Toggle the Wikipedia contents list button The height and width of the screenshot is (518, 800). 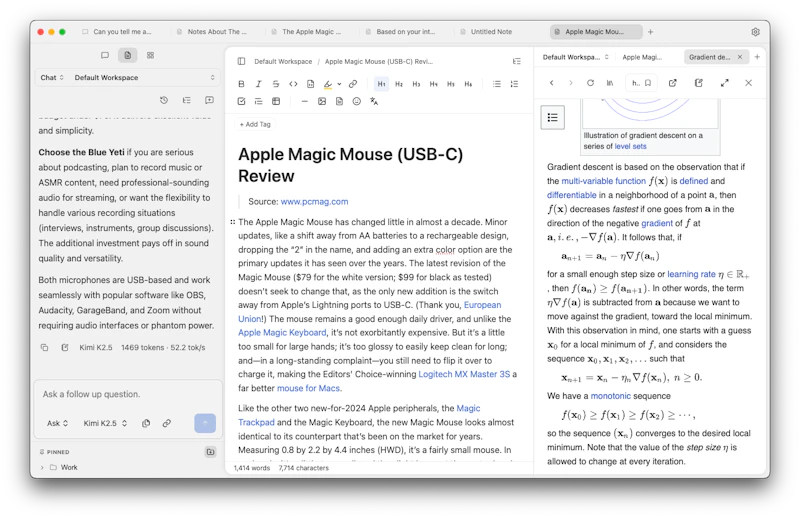553,117
